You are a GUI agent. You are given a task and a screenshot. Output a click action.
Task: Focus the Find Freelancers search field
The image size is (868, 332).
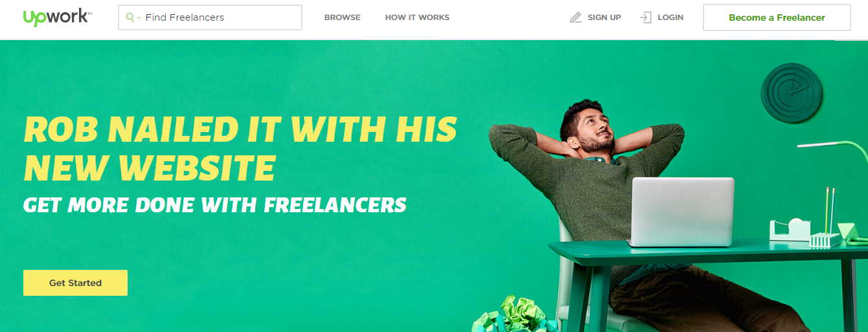coord(210,17)
